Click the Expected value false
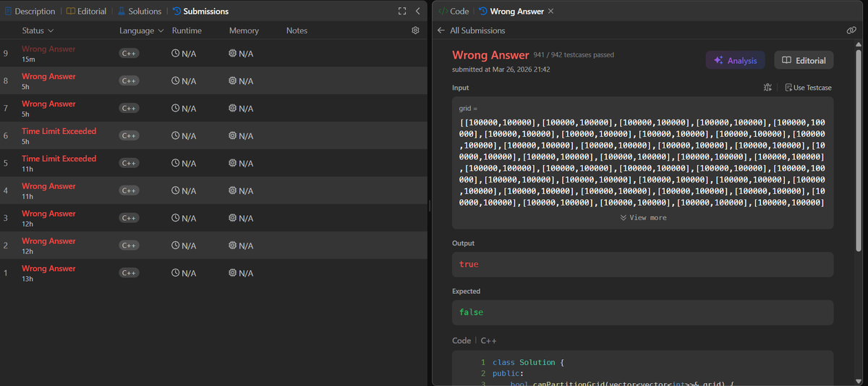 tap(471, 312)
